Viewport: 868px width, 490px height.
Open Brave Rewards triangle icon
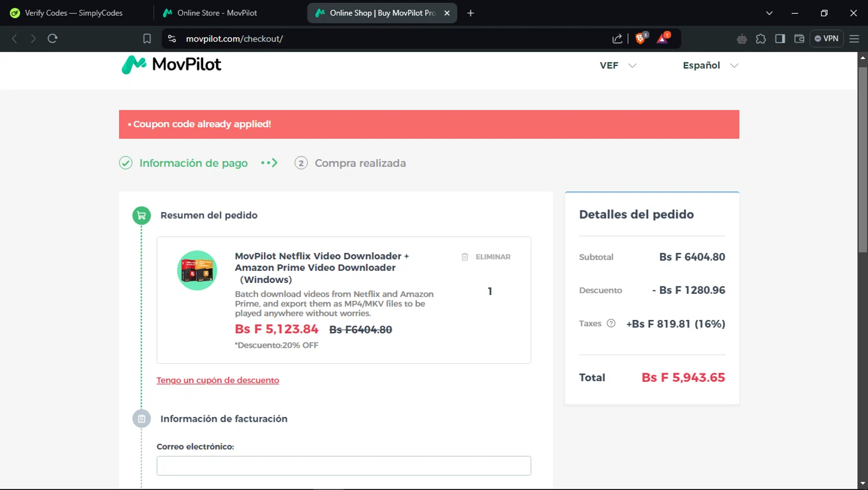tap(663, 38)
